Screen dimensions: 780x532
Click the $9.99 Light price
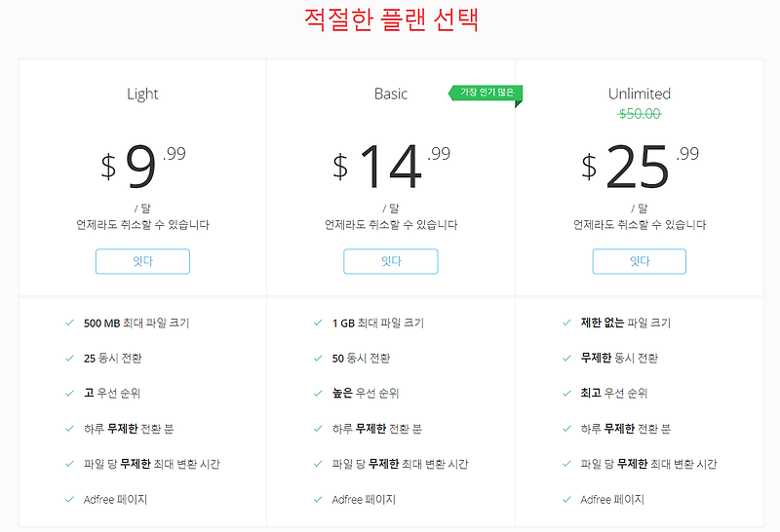(x=142, y=166)
